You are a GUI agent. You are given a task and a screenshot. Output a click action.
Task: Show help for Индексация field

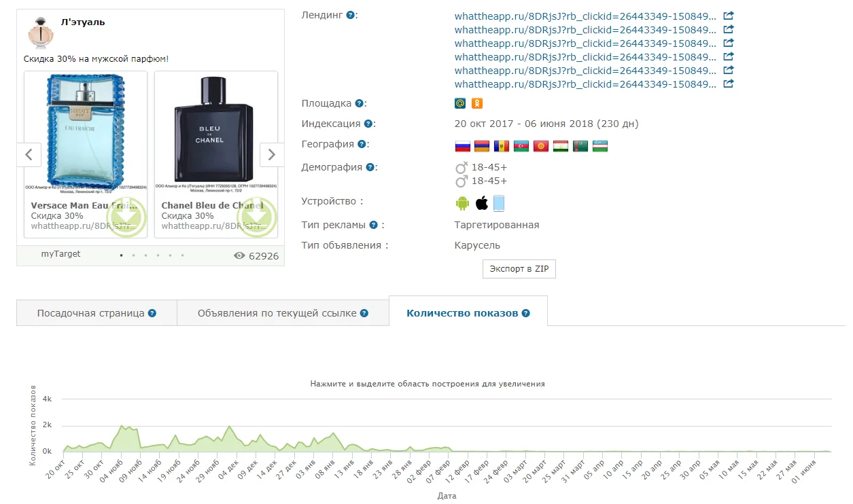click(368, 124)
